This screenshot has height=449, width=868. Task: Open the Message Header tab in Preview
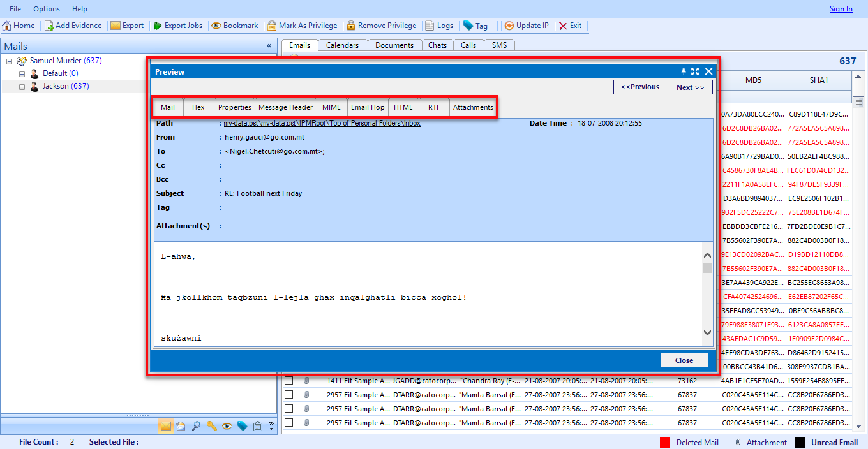(x=285, y=107)
